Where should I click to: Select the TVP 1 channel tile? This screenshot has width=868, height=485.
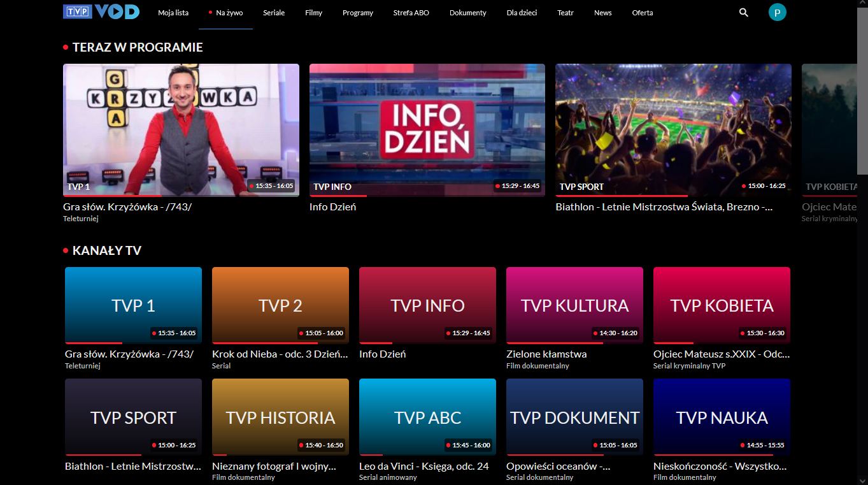point(132,305)
